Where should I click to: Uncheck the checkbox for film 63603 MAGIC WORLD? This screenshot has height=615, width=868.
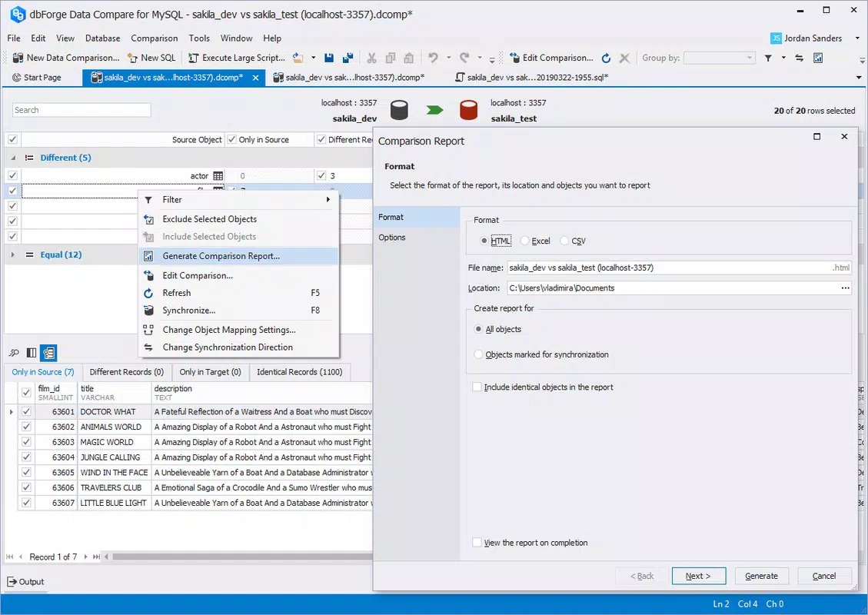(26, 442)
